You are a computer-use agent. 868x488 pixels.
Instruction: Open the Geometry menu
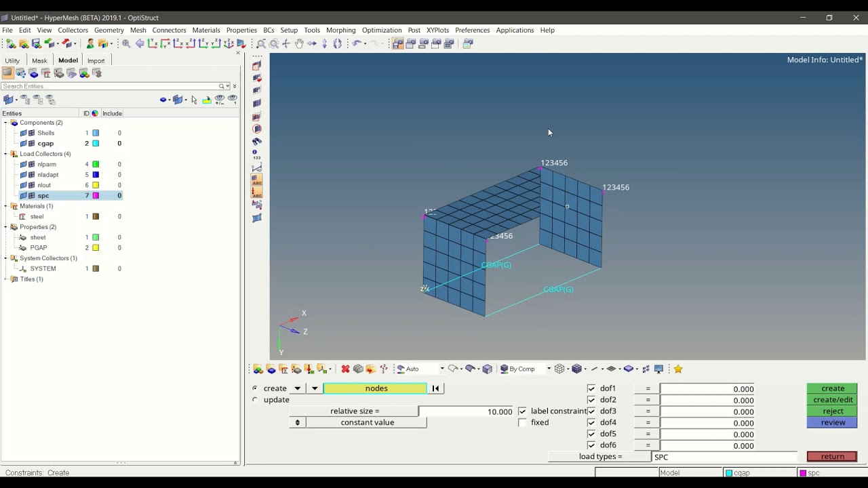coord(108,30)
